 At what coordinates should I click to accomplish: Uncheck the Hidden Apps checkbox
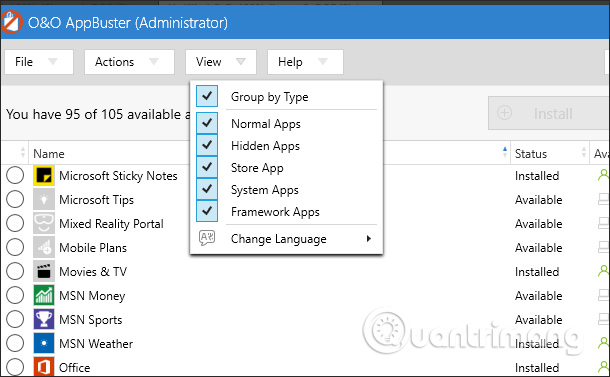207,145
